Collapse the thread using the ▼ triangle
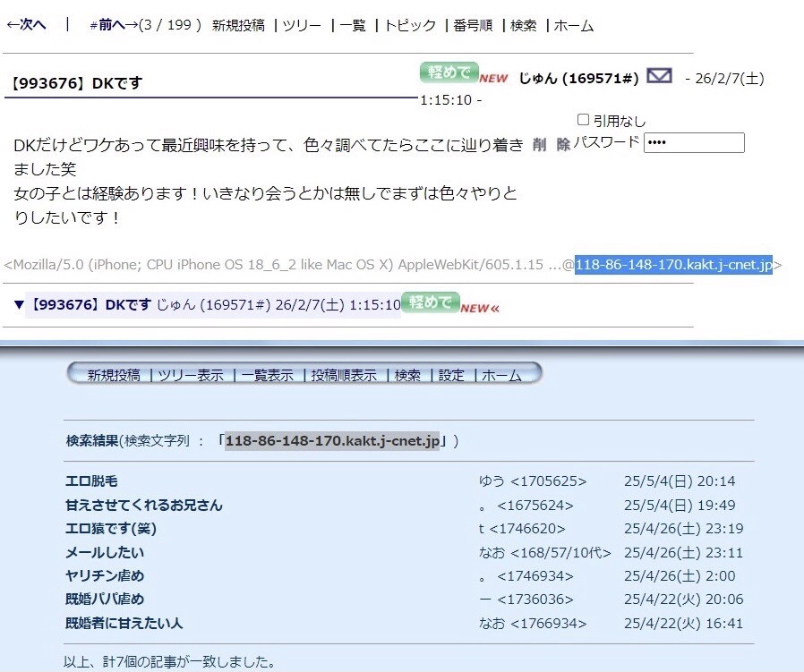The width and height of the screenshot is (804, 672). 19,305
